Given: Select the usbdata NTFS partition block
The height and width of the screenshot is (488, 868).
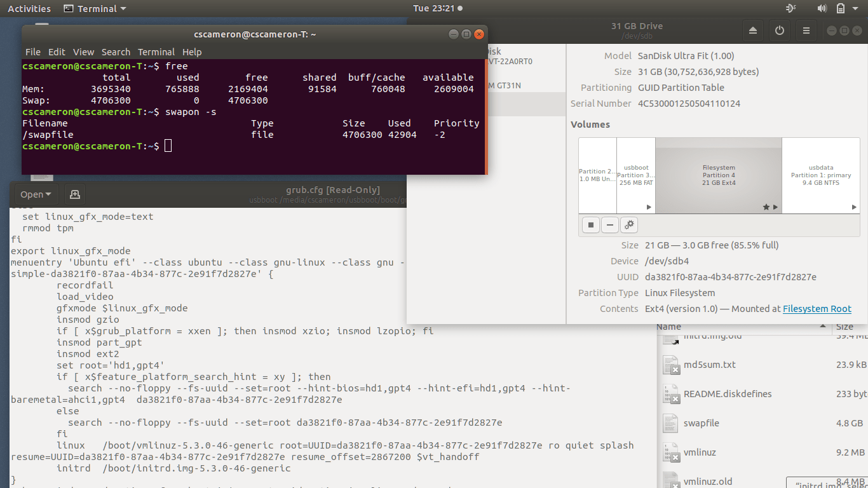Looking at the screenshot, I should click(x=820, y=175).
